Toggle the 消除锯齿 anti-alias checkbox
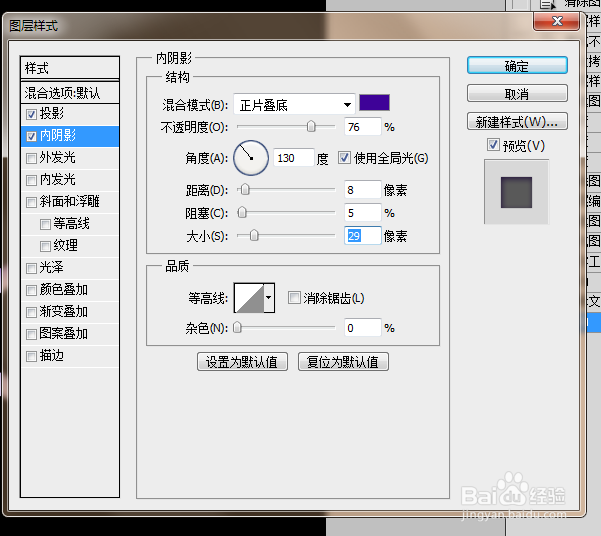Viewport: 601px width, 536px height. tap(294, 298)
